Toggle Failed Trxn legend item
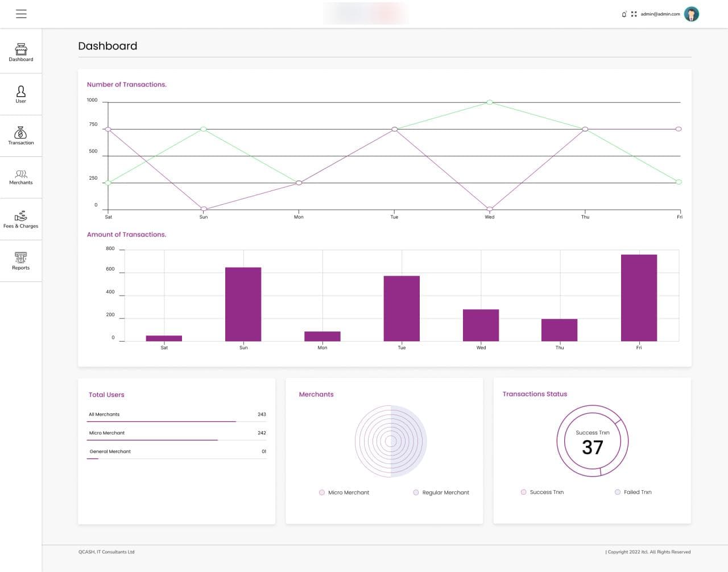Image resolution: width=728 pixels, height=572 pixels. coord(633,492)
